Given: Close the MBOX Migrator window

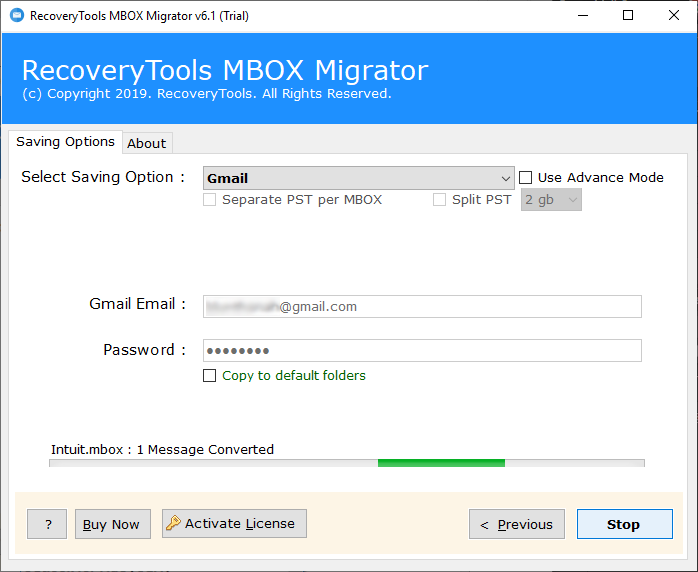Looking at the screenshot, I should point(674,16).
